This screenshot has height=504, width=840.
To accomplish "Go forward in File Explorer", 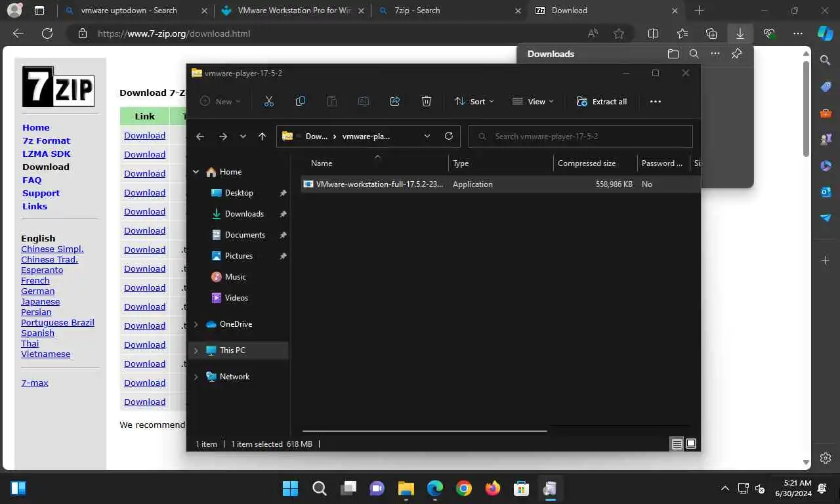I will pyautogui.click(x=222, y=136).
